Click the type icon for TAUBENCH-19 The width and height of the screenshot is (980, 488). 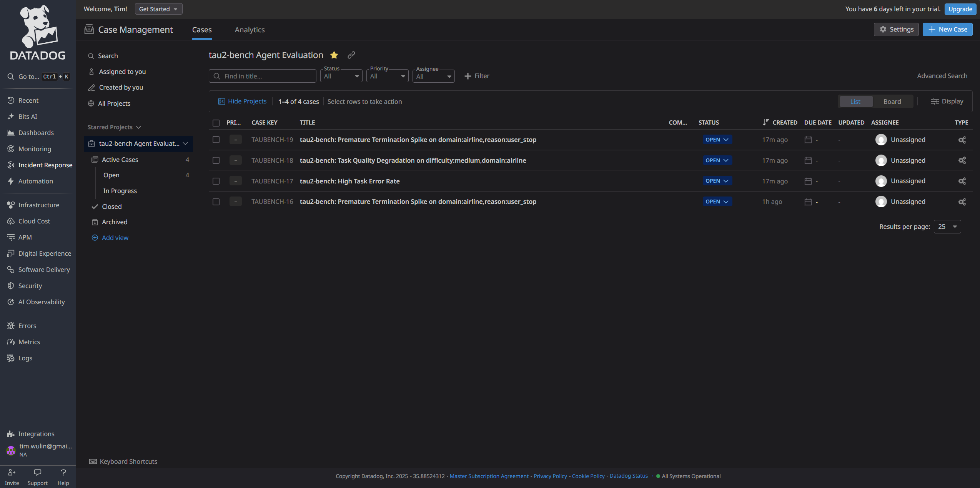pyautogui.click(x=962, y=140)
